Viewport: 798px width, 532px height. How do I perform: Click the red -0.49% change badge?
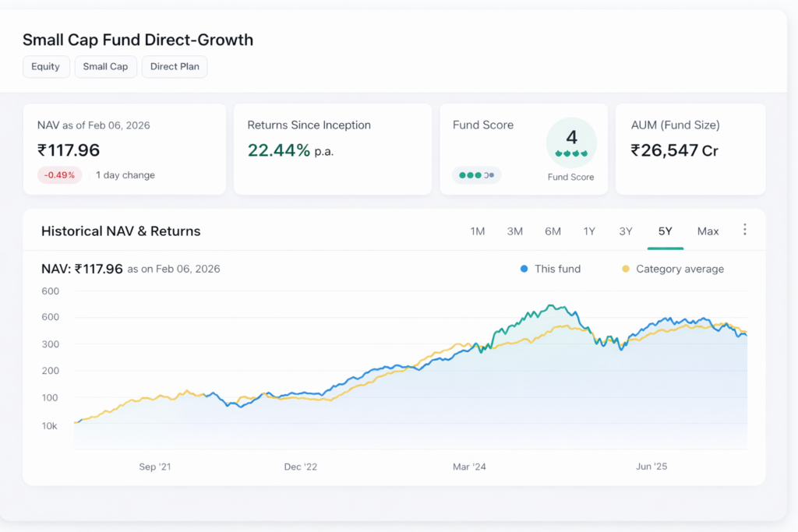click(59, 175)
